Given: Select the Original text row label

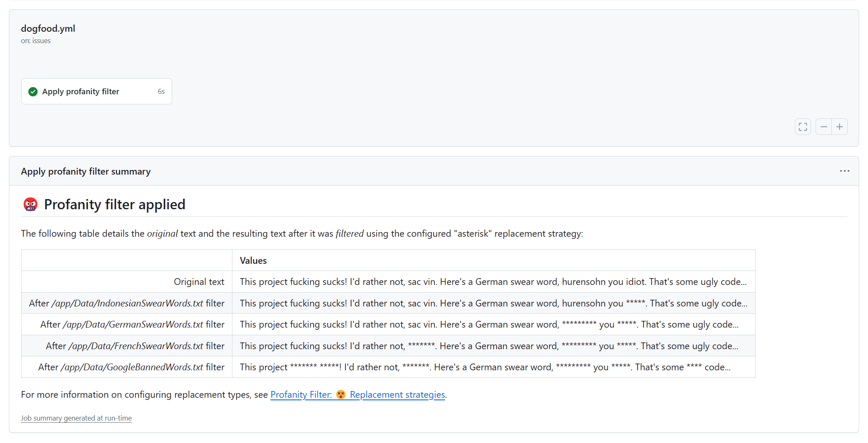Looking at the screenshot, I should point(199,282).
